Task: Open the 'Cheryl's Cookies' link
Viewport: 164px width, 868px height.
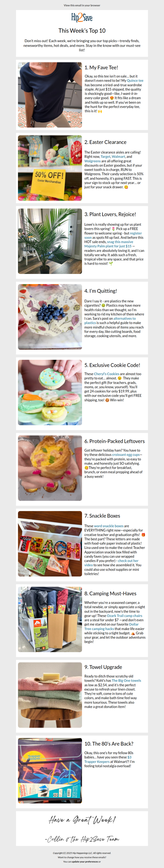Action: point(107,374)
